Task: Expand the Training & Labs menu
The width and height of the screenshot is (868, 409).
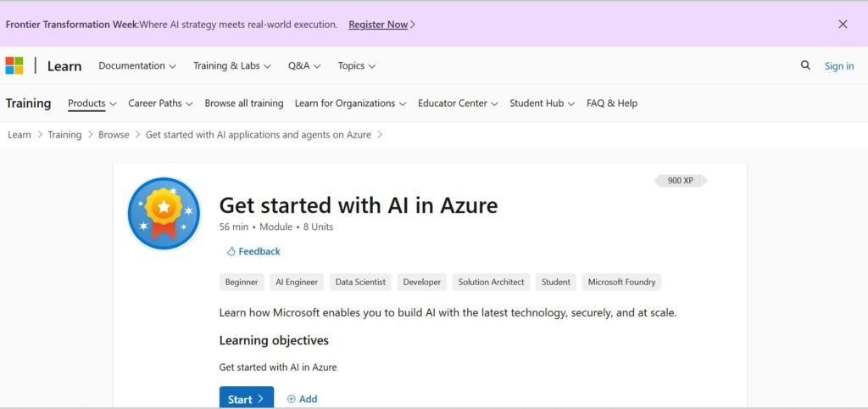Action: point(232,65)
